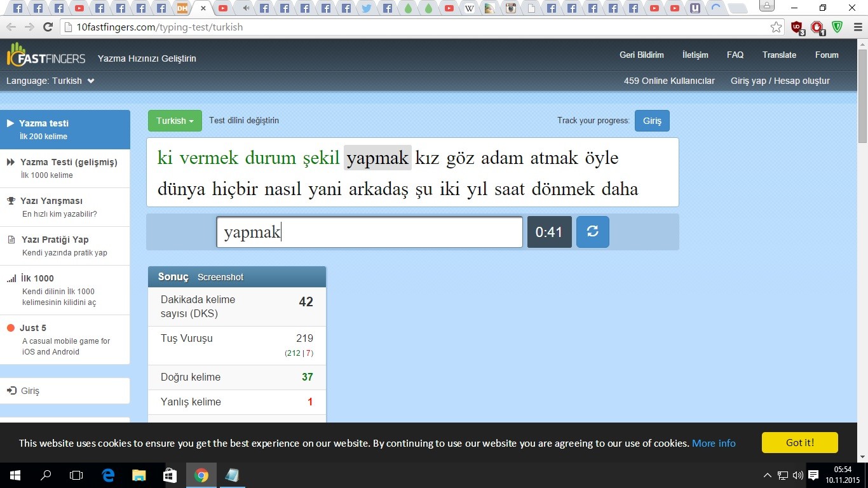
Task: Go back with the browser back arrow
Action: click(x=11, y=27)
